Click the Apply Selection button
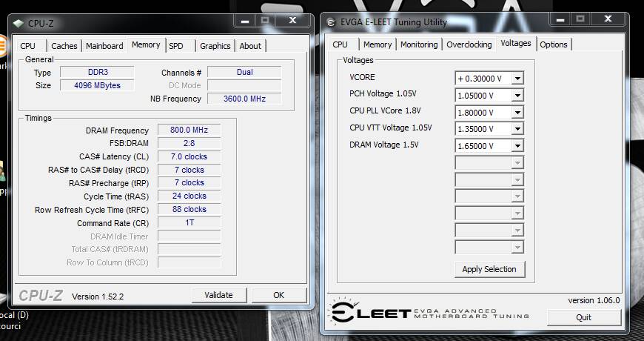Viewport: 644px width, 341px height. [489, 269]
